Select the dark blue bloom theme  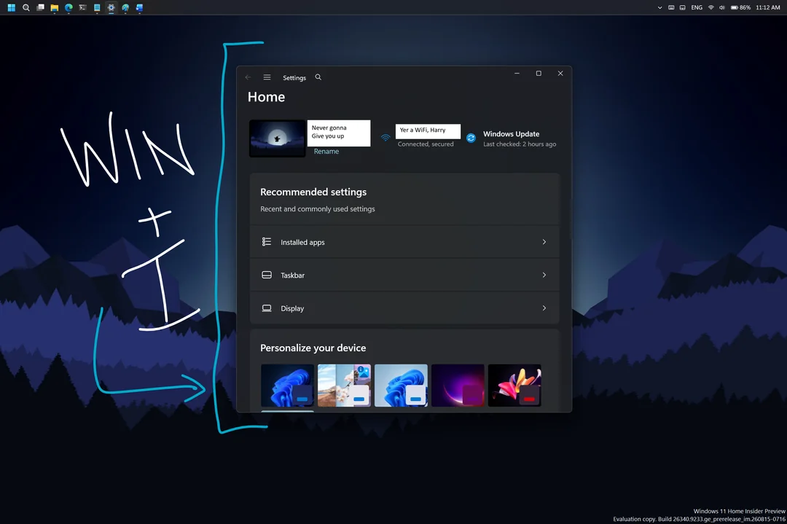288,385
